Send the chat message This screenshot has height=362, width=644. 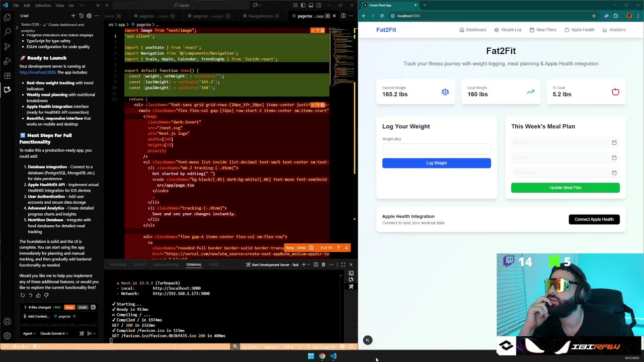90,333
